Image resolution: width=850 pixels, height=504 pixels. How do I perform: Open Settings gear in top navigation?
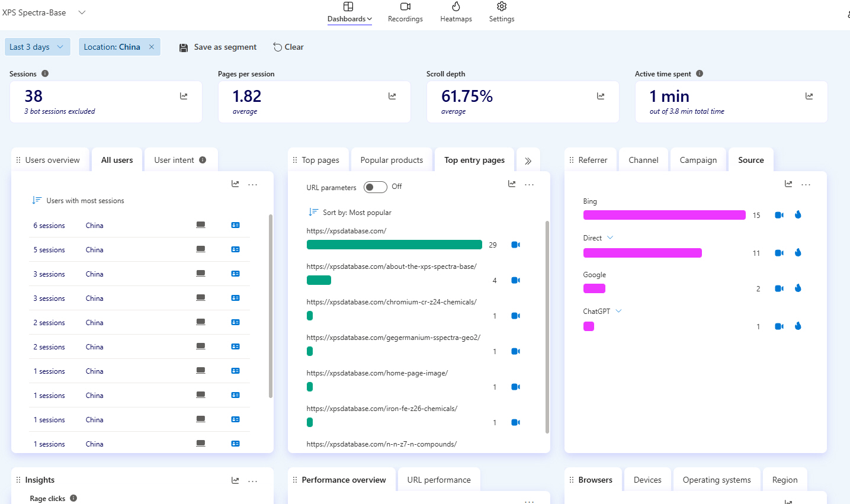click(502, 7)
